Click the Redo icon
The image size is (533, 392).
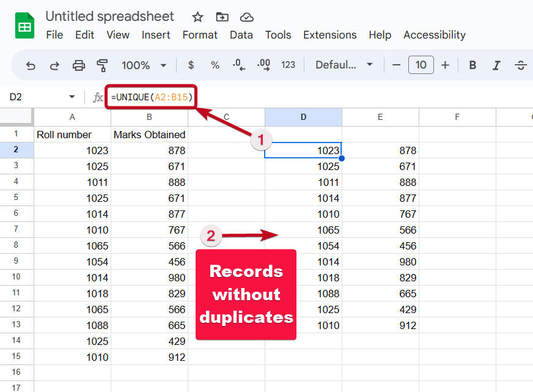[x=54, y=65]
